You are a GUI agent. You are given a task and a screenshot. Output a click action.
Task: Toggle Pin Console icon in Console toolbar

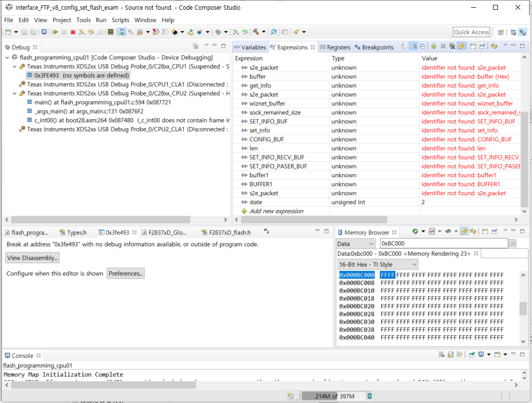(472, 355)
